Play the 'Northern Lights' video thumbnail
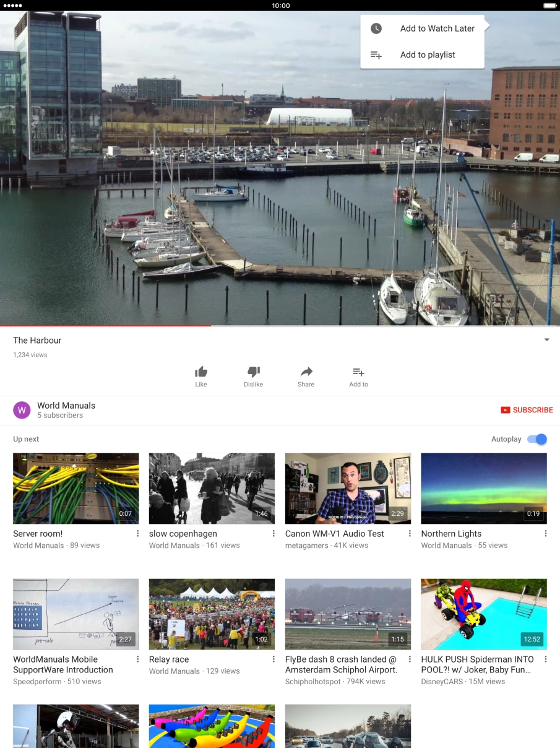The image size is (560, 748). pyautogui.click(x=484, y=489)
